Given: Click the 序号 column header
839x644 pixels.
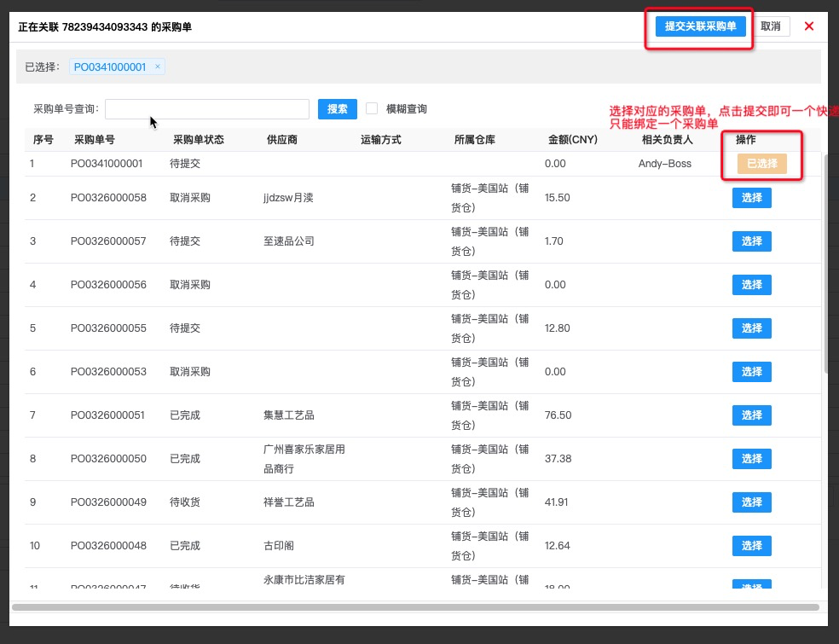Looking at the screenshot, I should point(43,140).
